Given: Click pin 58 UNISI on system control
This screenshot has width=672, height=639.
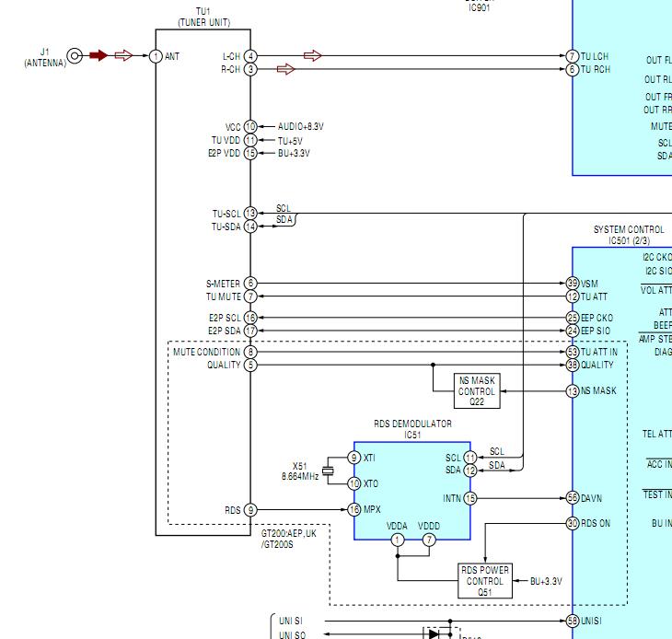Looking at the screenshot, I should [573, 621].
